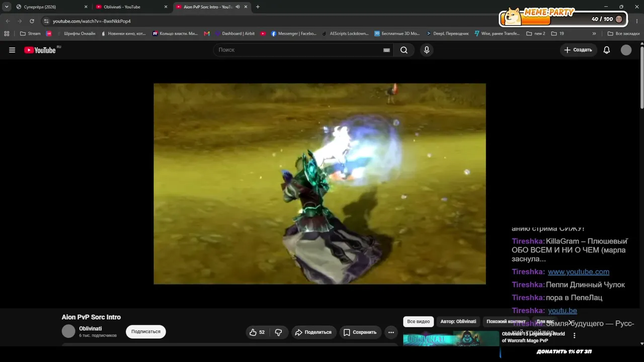Click the search magnifier button
This screenshot has height=362, width=644.
404,50
